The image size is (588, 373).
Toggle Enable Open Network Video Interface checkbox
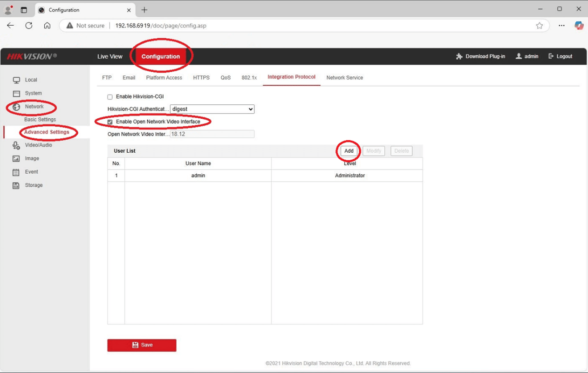point(110,122)
